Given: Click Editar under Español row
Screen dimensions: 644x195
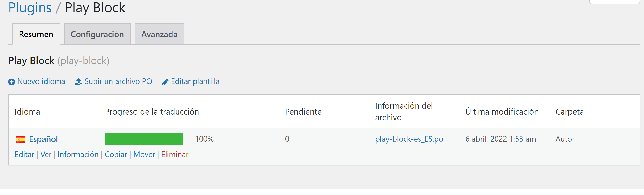Looking at the screenshot, I should coord(25,155).
